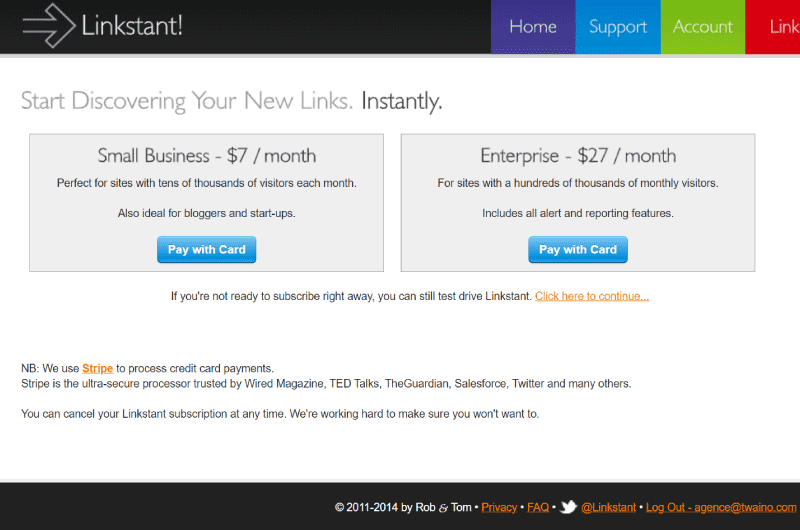Click the Twitter bird icon in footer

(568, 507)
